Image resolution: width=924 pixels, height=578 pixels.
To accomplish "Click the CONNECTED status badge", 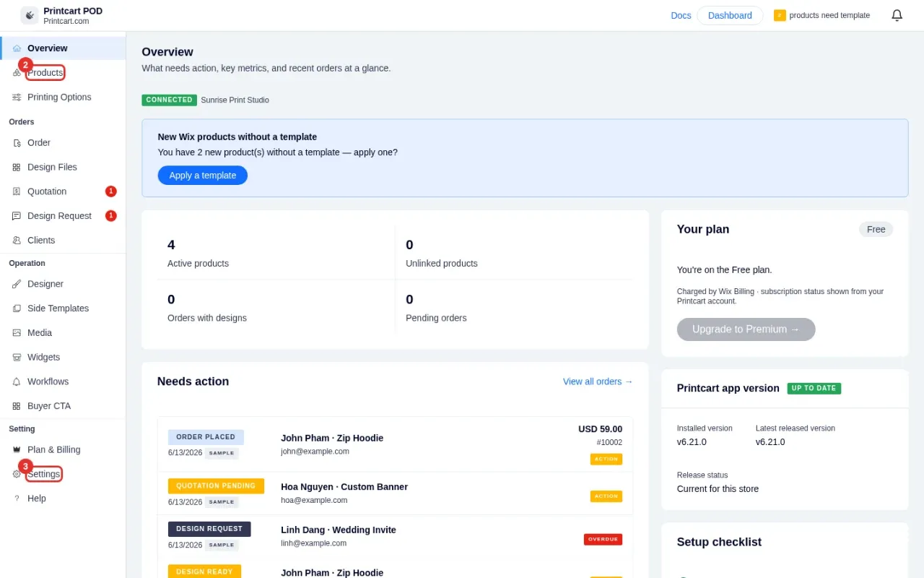I will tap(169, 100).
